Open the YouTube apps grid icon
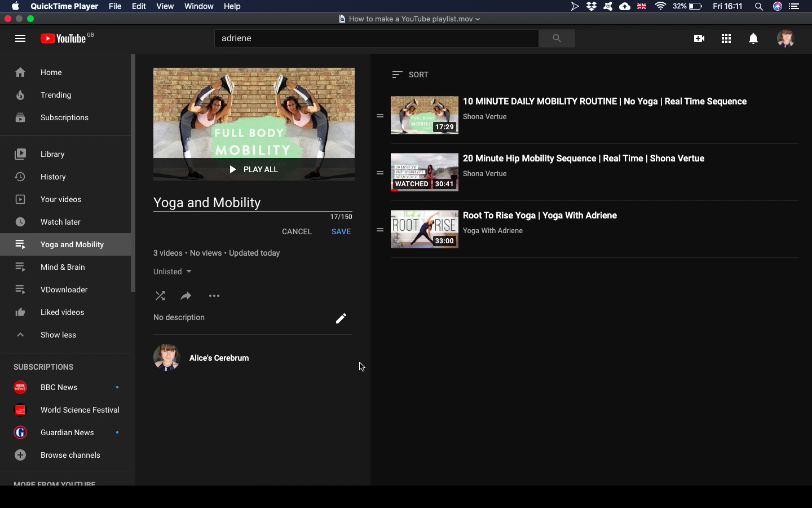The height and width of the screenshot is (508, 812). click(x=726, y=38)
